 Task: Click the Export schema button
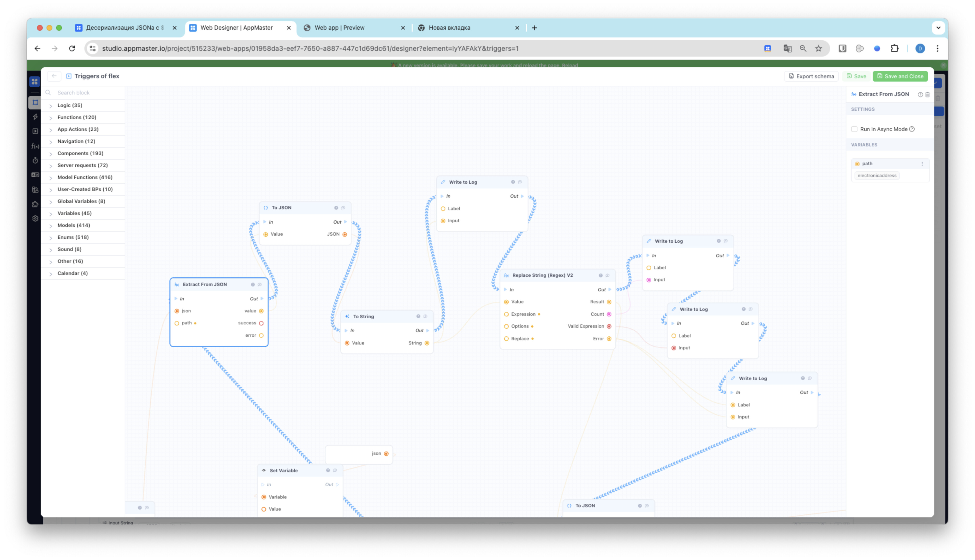[811, 76]
